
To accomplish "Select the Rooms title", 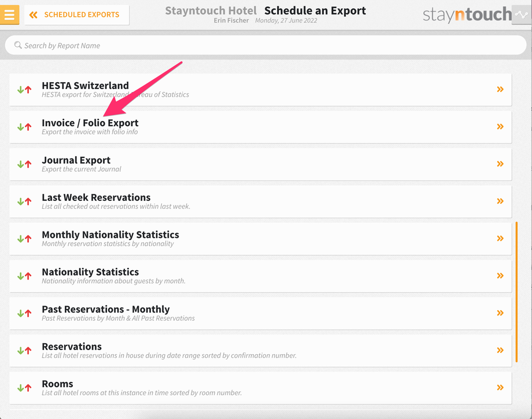I will [57, 384].
